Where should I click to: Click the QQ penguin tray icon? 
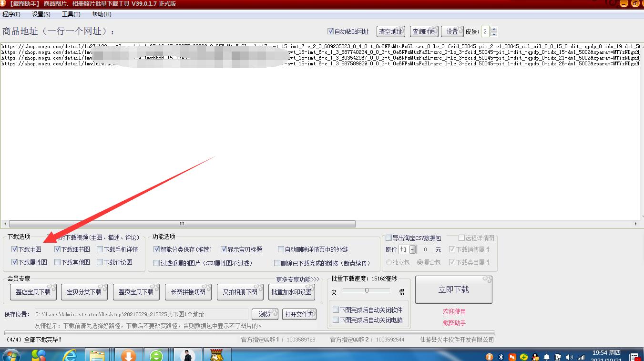tap(535, 357)
